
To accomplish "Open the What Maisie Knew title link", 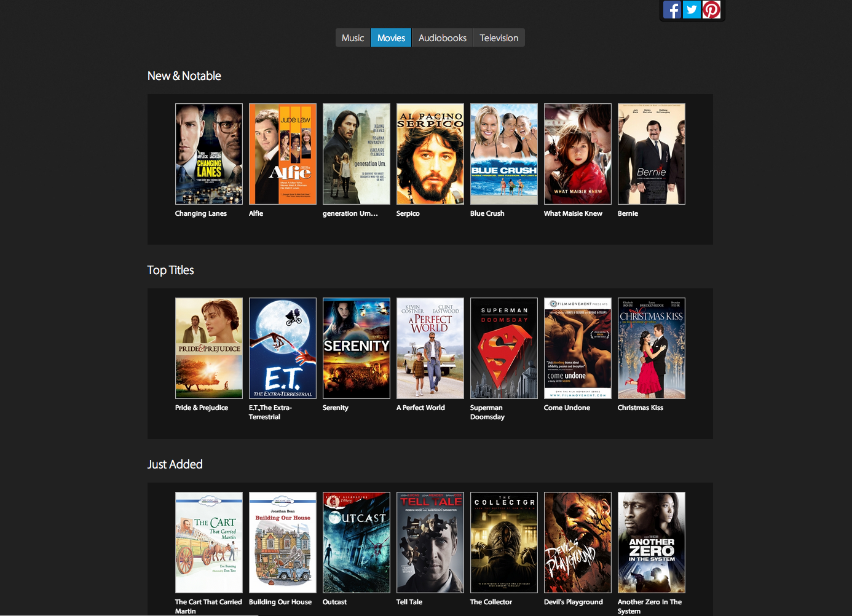I will [x=573, y=213].
